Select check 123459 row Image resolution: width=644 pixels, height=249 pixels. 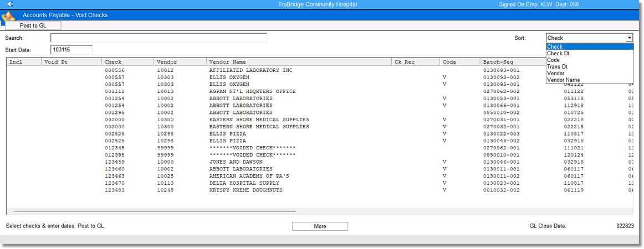point(320,162)
